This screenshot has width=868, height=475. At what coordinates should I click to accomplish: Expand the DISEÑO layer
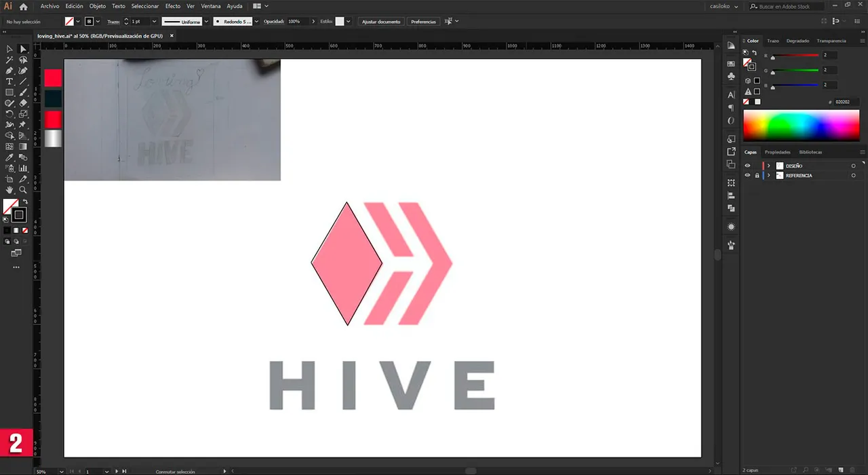(x=768, y=166)
